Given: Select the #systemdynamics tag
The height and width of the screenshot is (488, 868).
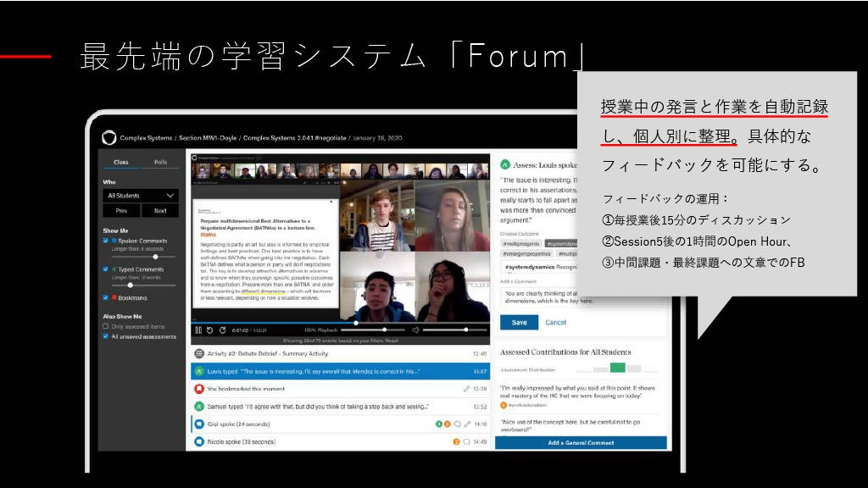Looking at the screenshot, I should pos(563,244).
